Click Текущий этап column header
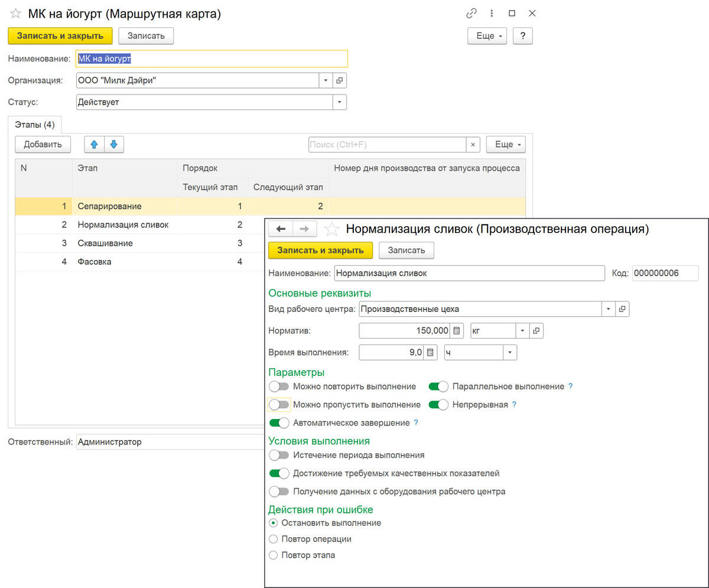 tap(212, 187)
